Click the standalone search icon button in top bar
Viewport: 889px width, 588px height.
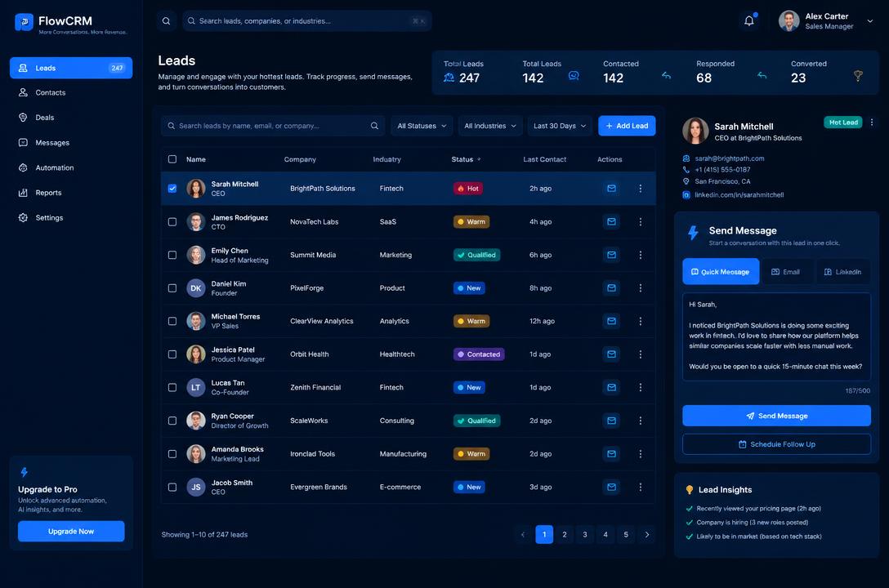tap(166, 21)
